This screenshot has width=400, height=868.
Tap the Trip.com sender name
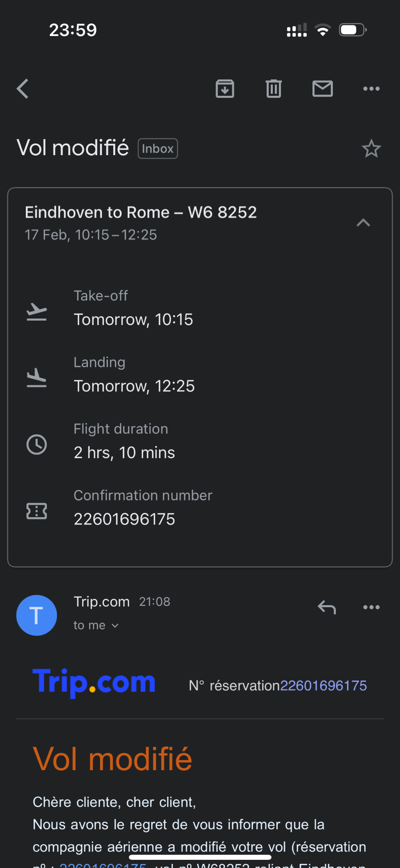(101, 602)
